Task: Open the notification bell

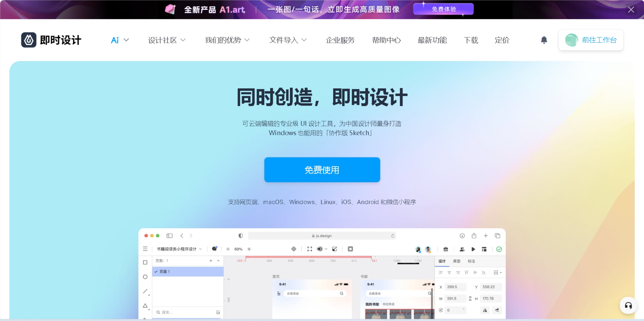Action: click(x=544, y=40)
